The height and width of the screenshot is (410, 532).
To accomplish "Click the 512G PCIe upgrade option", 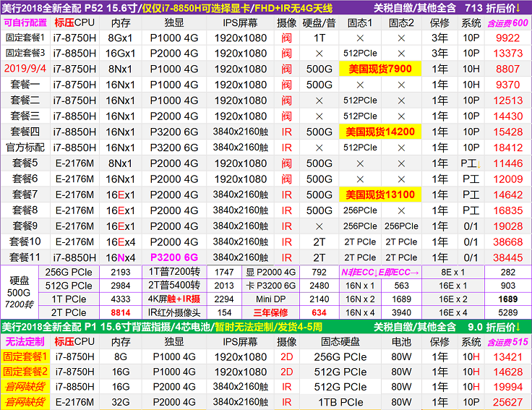I will tap(69, 286).
